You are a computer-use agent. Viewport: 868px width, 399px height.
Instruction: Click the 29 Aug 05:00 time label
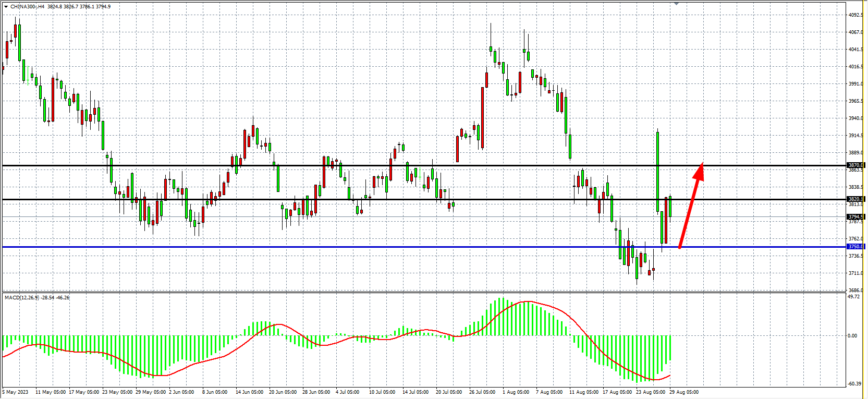[x=683, y=392]
